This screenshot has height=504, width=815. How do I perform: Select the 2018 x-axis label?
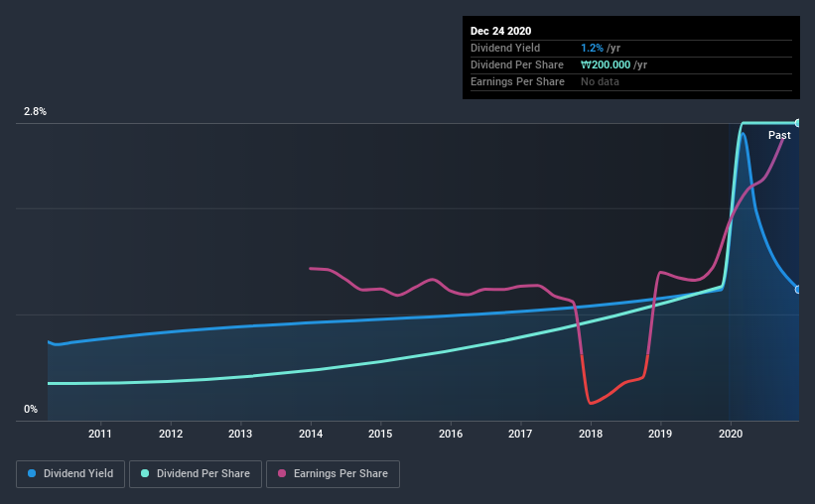click(591, 434)
